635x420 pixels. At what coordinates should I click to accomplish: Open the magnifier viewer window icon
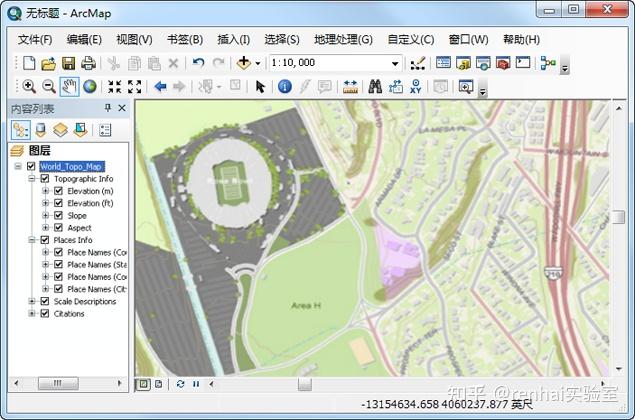point(466,86)
